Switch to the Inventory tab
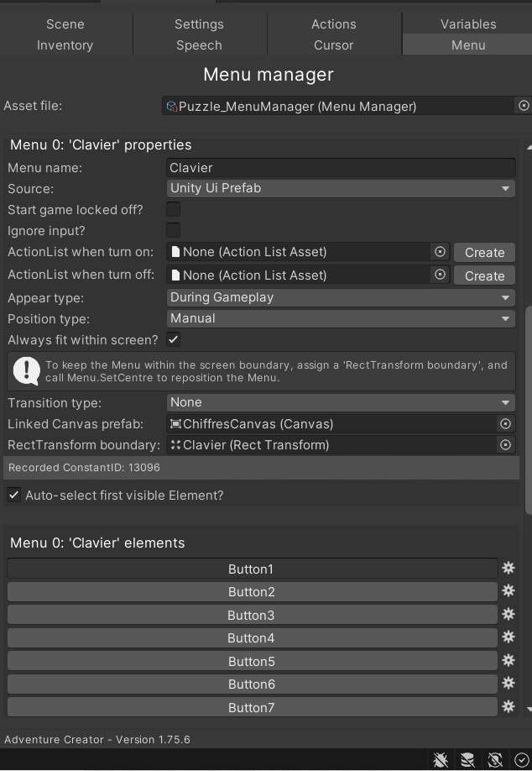This screenshot has height=771, width=532. pos(65,45)
